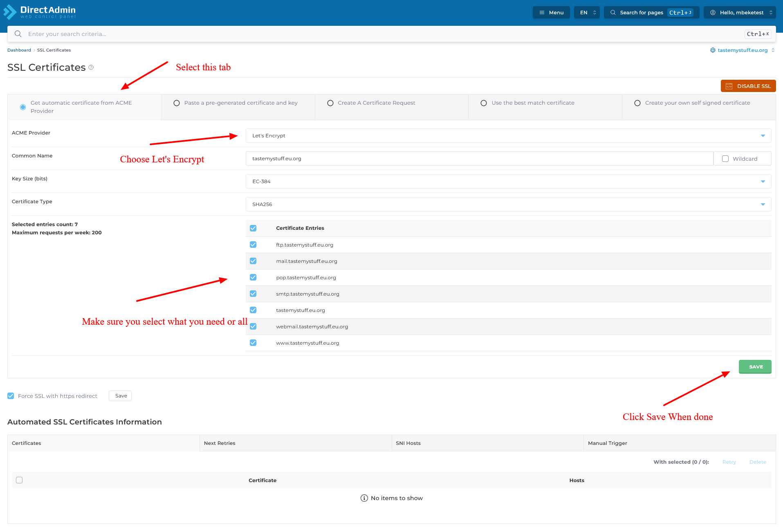
Task: Click the user avatar icon near Hello, mbeketest
Action: tap(713, 13)
